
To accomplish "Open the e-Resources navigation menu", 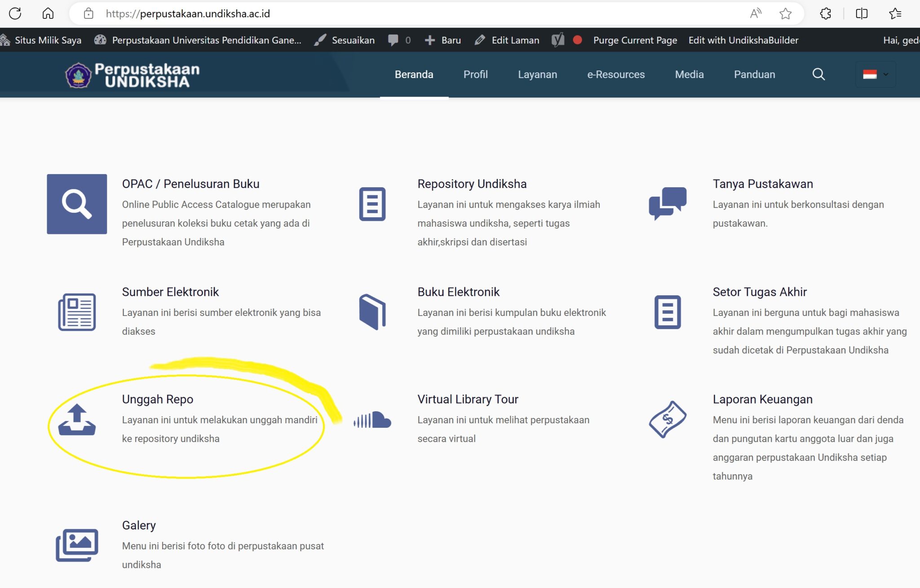I will point(615,75).
